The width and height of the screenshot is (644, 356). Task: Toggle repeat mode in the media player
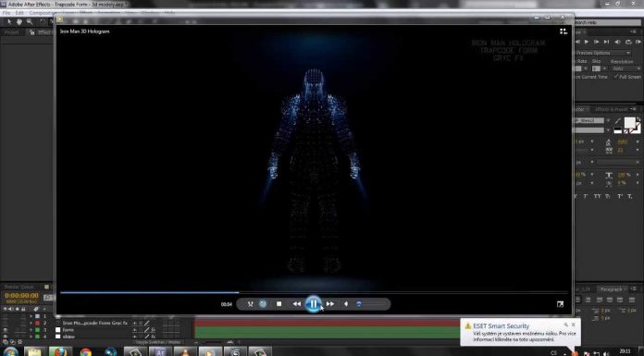tap(263, 304)
